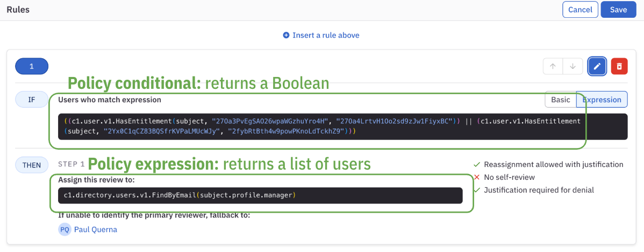Move rule down with arrow icon

573,66
